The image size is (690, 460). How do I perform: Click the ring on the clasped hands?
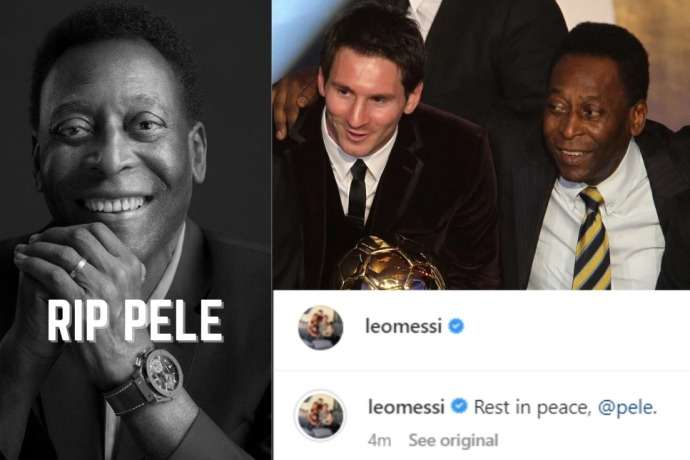[x=78, y=268]
